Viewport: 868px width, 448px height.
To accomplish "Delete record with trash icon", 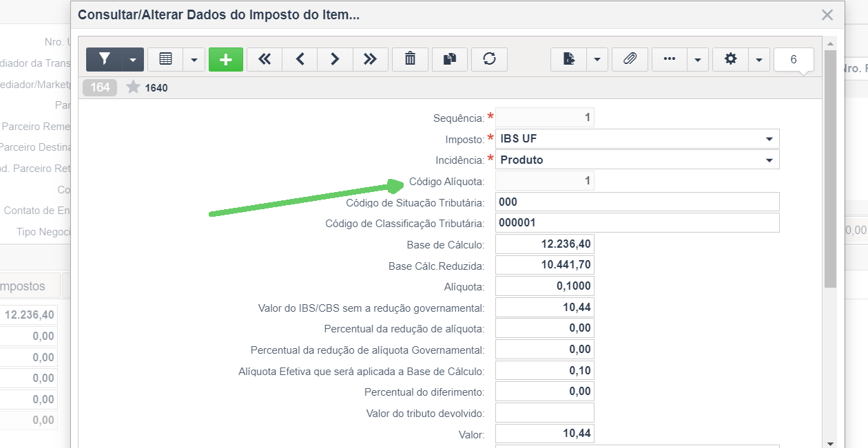I will [x=410, y=59].
